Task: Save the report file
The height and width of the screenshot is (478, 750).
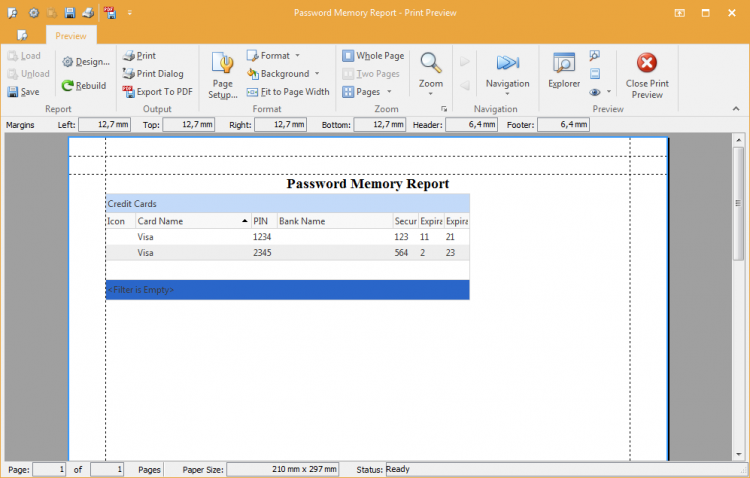Action: pyautogui.click(x=23, y=92)
